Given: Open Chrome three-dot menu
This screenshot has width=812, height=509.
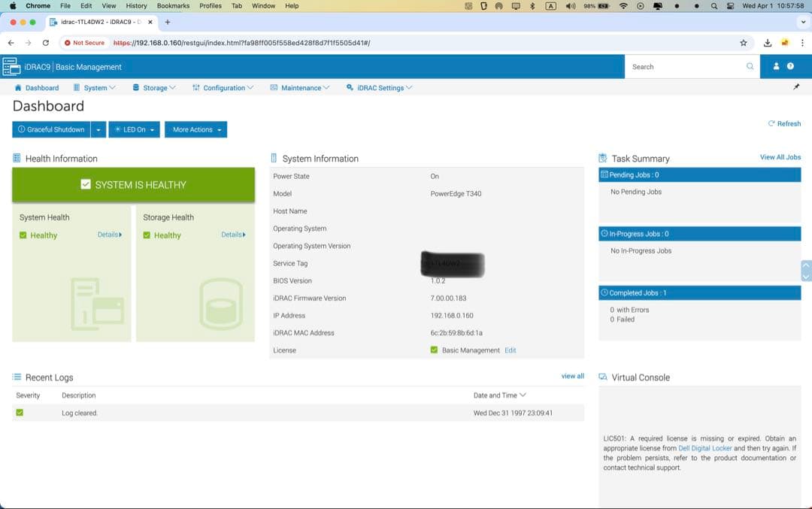Looking at the screenshot, I should click(802, 43).
